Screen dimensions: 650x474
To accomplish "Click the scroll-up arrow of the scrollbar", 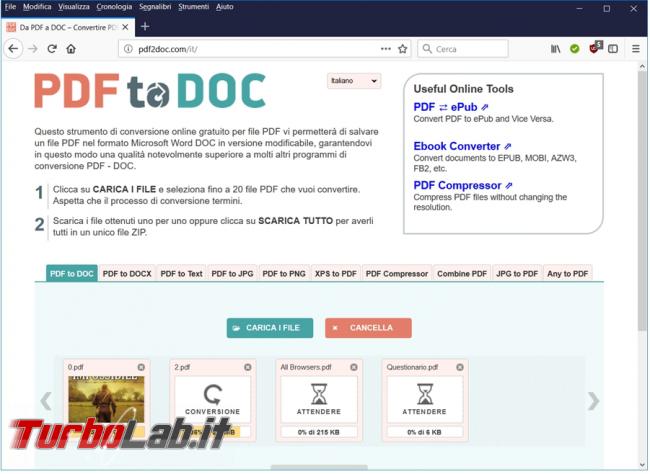I will click(x=642, y=66).
